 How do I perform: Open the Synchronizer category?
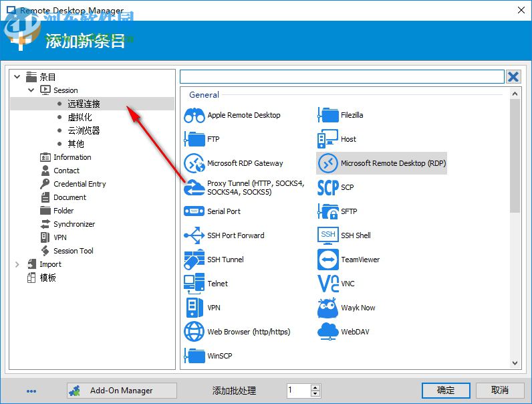(74, 224)
